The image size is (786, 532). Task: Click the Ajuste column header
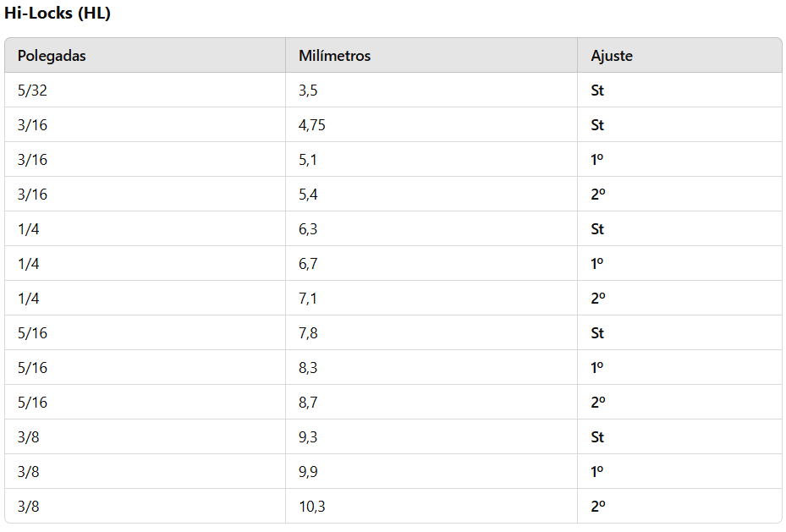coord(611,56)
